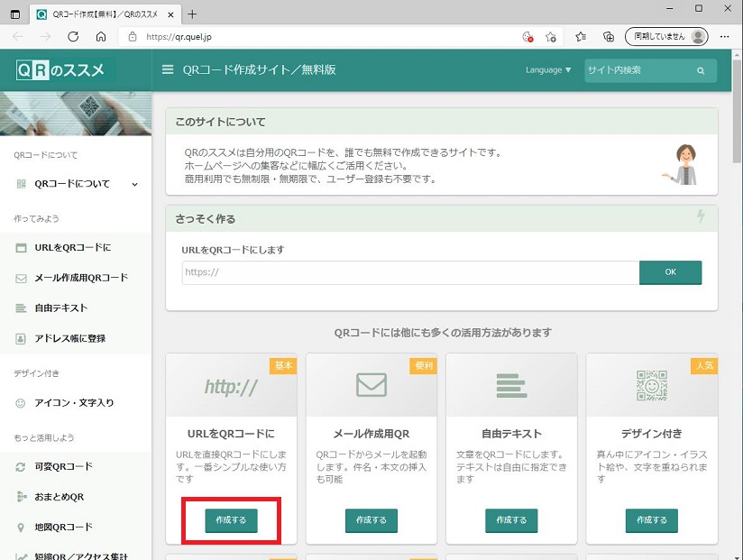Click the search magnifier icon
Screen dimensions: 743x560
click(701, 70)
